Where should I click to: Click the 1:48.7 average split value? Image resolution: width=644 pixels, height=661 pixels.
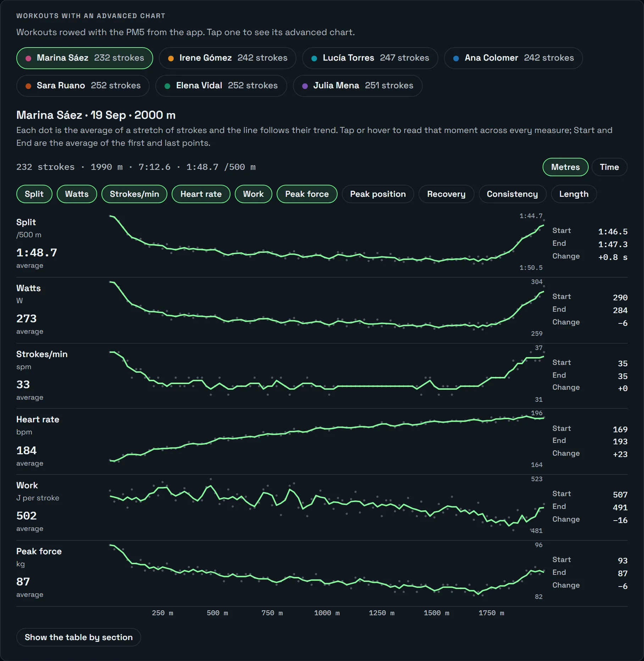37,252
